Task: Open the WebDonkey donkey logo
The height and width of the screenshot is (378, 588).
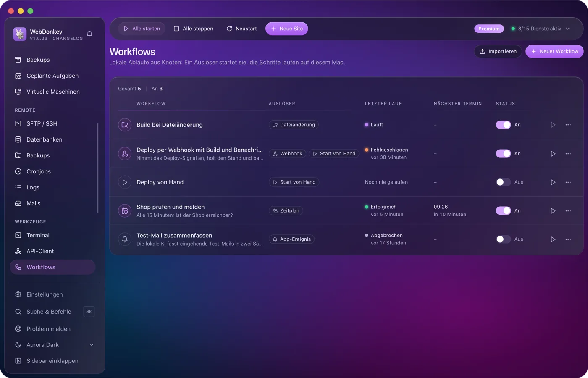Action: [20, 34]
